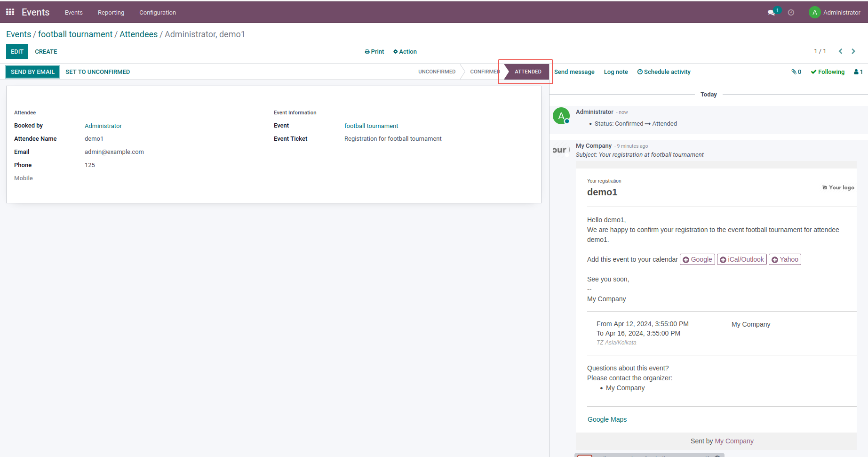Viewport: 868px width, 457px height.
Task: Click Log note in chatter
Action: (x=616, y=72)
